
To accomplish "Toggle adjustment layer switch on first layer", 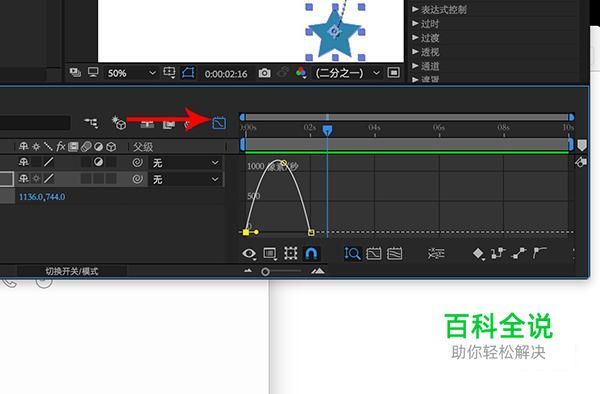I will (x=98, y=162).
